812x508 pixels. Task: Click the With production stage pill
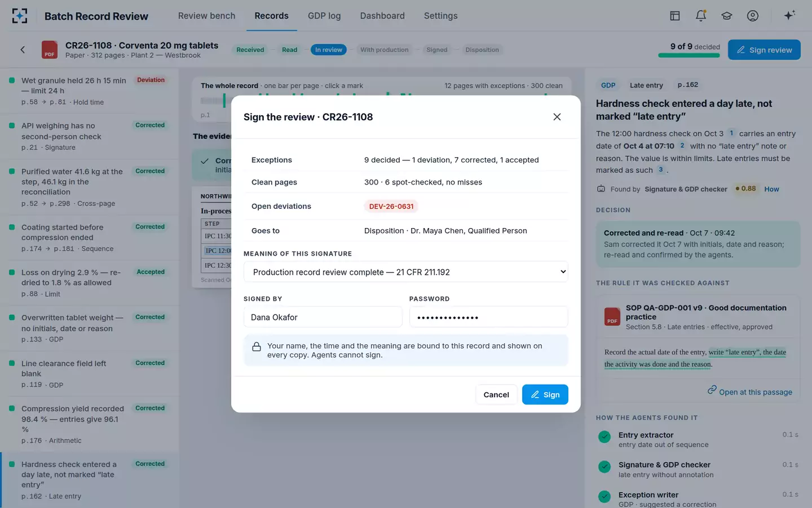[x=384, y=50]
